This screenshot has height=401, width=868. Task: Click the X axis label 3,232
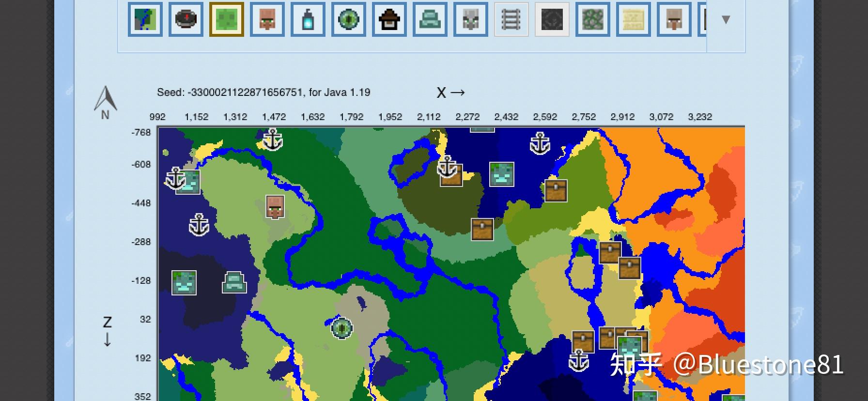(700, 117)
